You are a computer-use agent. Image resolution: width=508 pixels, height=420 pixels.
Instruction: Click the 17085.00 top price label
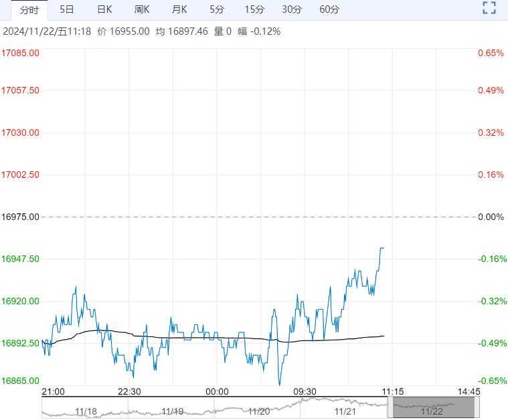click(21, 53)
